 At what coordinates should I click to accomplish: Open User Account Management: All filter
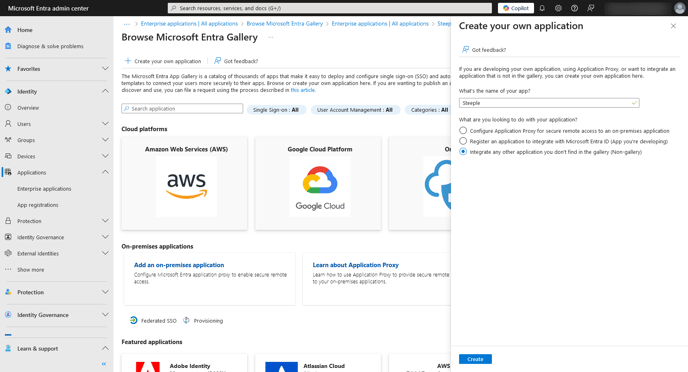(355, 110)
